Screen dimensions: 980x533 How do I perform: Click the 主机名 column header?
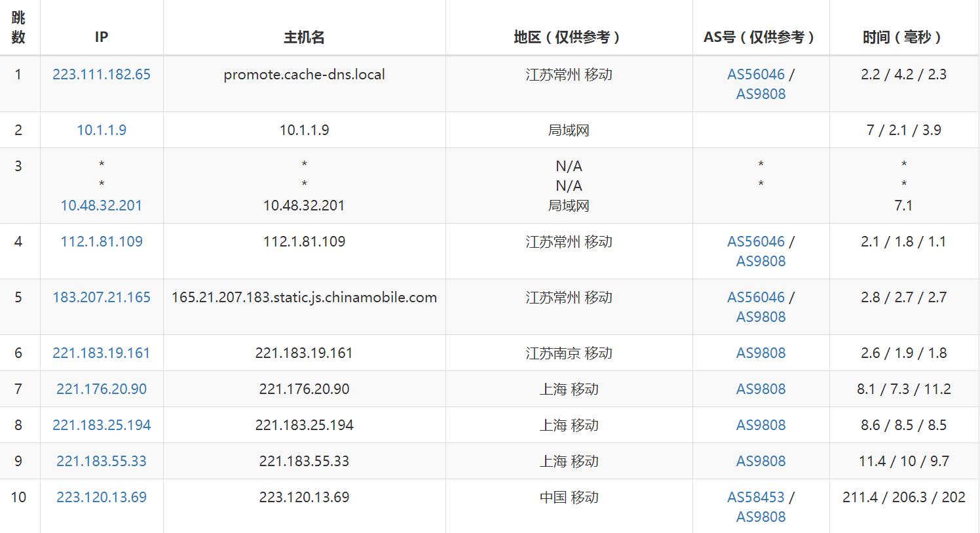click(x=304, y=37)
